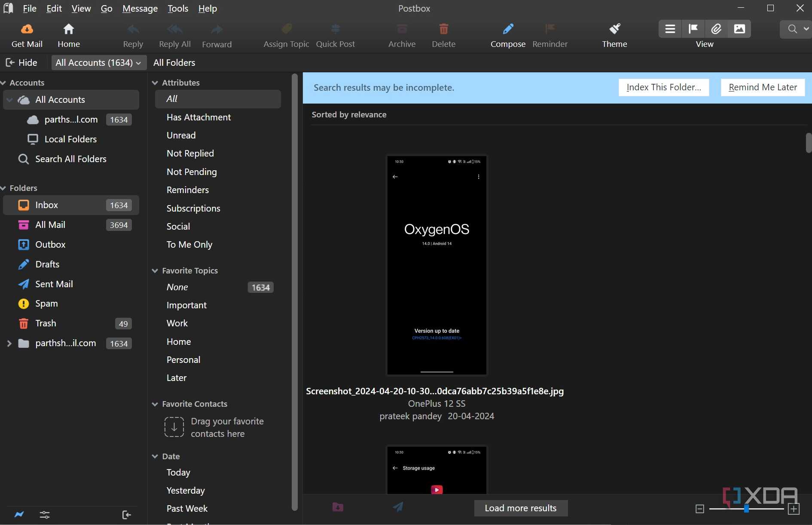Open the Drafts folder
Screen dimensions: 812x525
[x=71, y=264]
